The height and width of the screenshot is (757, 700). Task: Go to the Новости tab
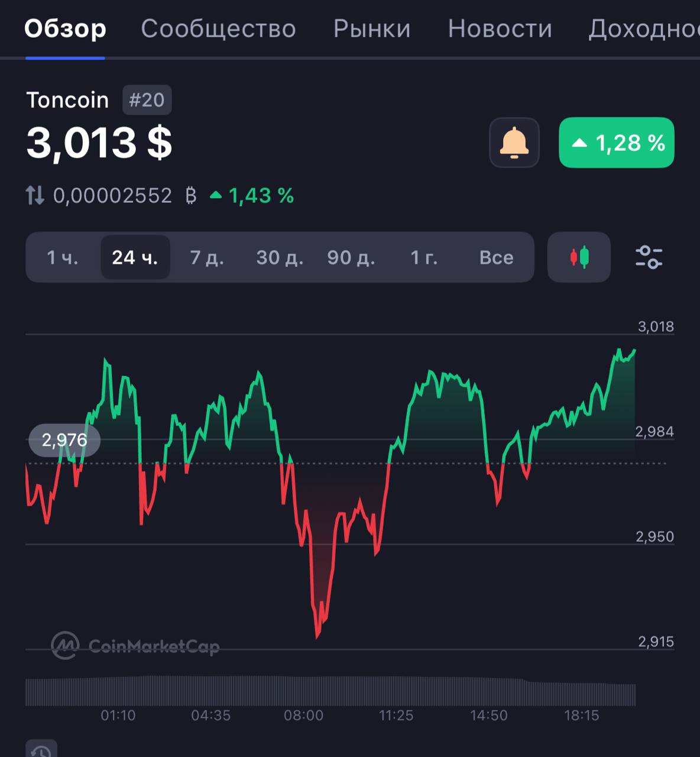500,28
